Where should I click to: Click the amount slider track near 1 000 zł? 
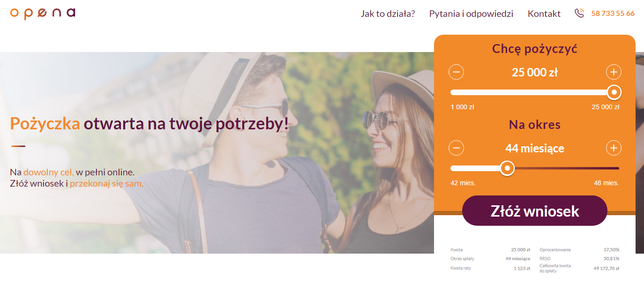[x=462, y=92]
